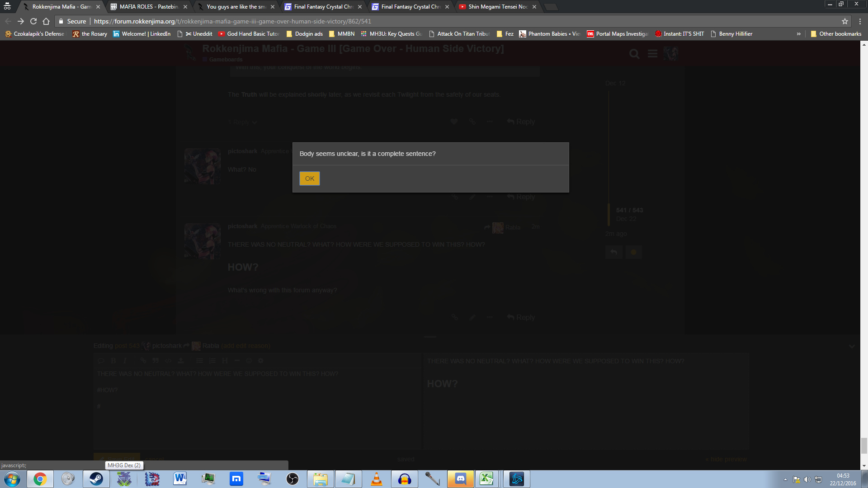Open Discord from the taskbar
The width and height of the screenshot is (868, 488).
pos(460,479)
